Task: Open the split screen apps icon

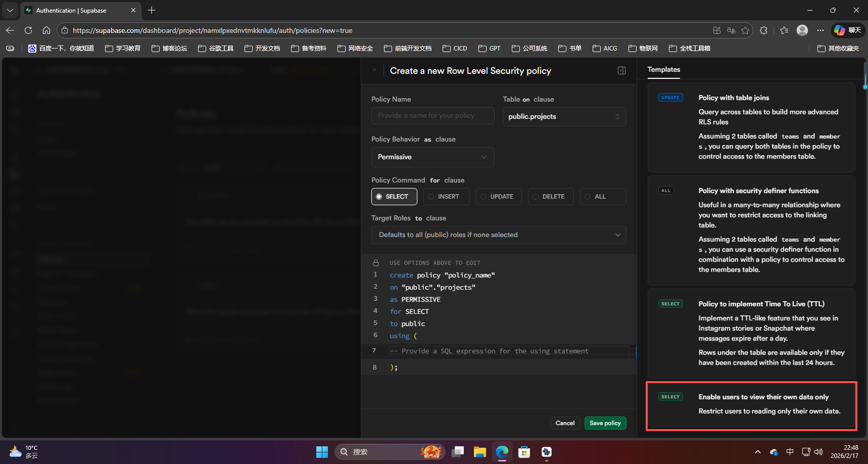Action: coord(717,30)
